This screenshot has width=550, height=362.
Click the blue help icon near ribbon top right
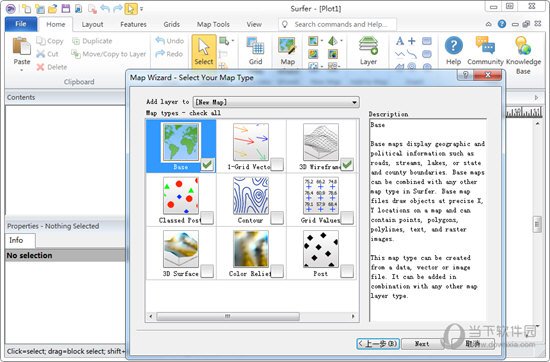tap(502, 24)
